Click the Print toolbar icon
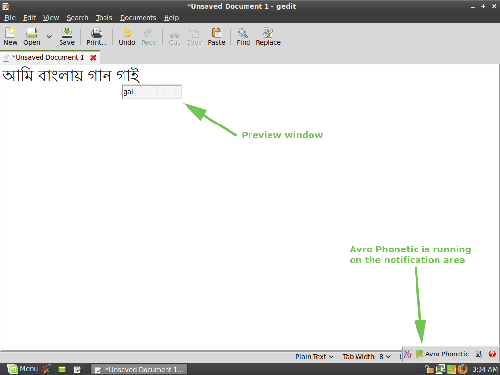Image resolution: width=500 pixels, height=375 pixels. tap(96, 36)
